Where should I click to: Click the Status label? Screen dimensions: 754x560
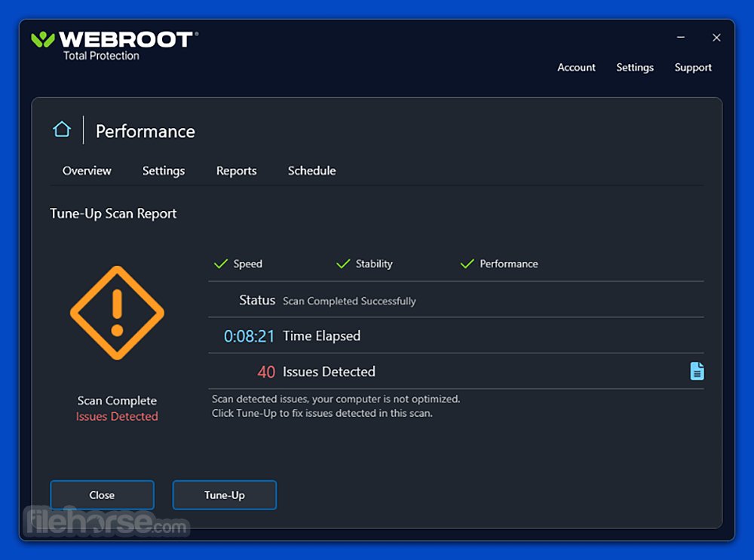257,301
